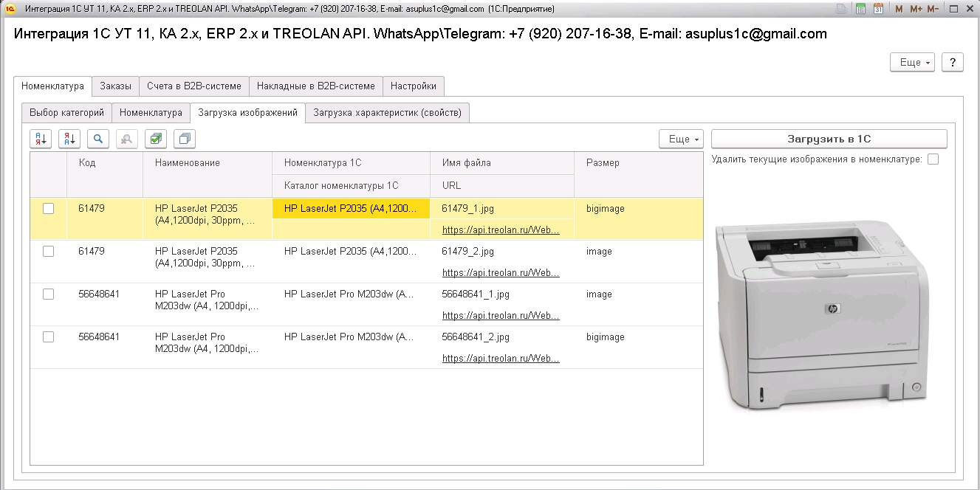980x490 pixels.
Task: Open the calculator in title bar
Action: click(x=861, y=9)
